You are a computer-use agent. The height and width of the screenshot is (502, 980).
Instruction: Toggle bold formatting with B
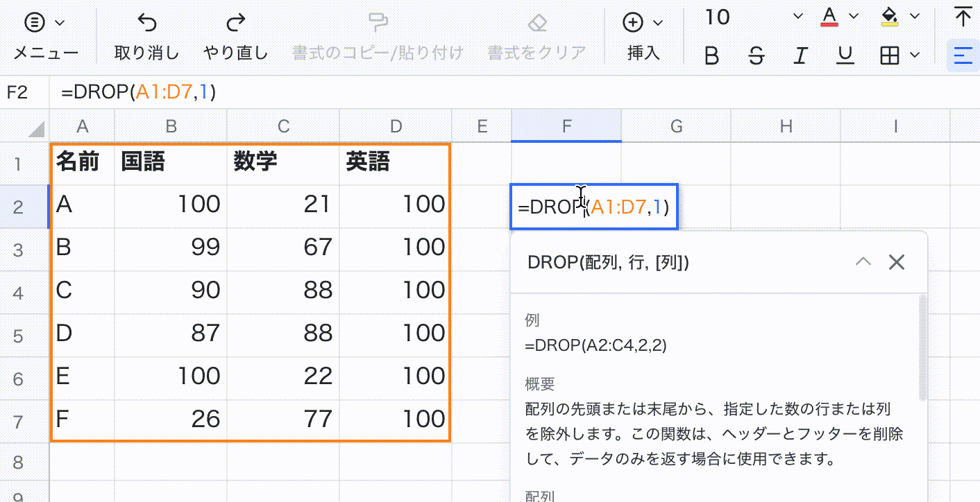(x=711, y=55)
